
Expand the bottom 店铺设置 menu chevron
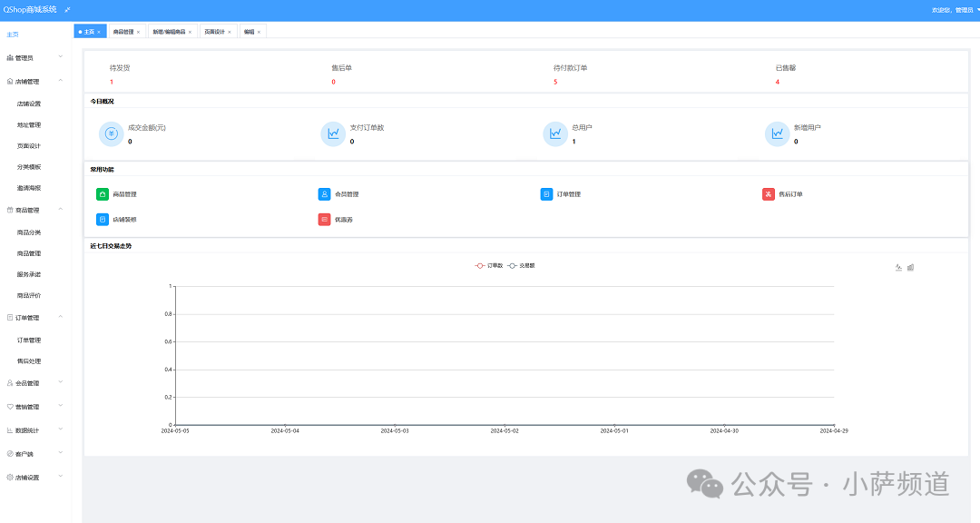pyautogui.click(x=61, y=477)
